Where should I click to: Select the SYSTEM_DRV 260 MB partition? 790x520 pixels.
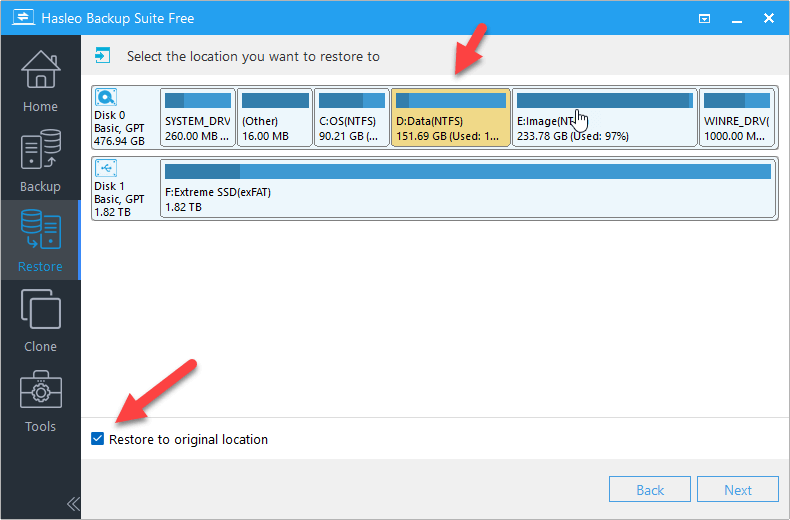pyautogui.click(x=198, y=118)
